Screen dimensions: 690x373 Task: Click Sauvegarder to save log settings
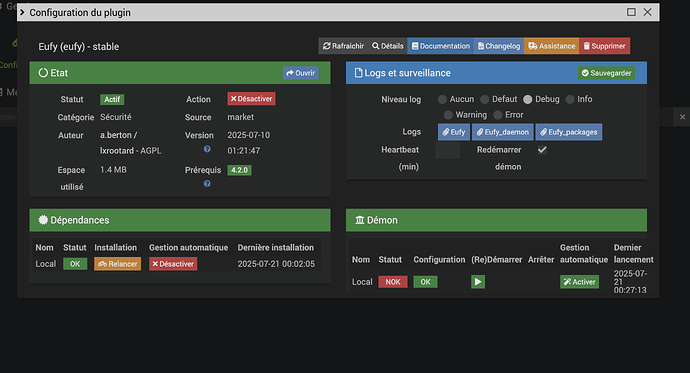606,73
